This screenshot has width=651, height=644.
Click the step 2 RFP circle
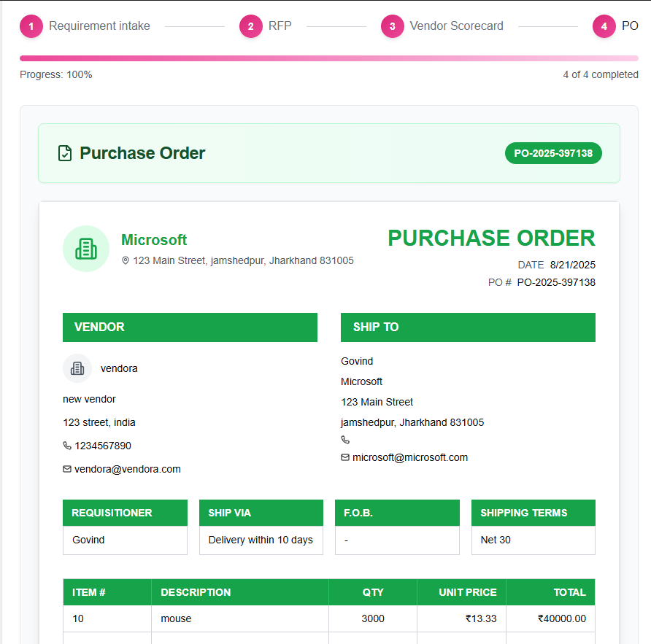(251, 26)
